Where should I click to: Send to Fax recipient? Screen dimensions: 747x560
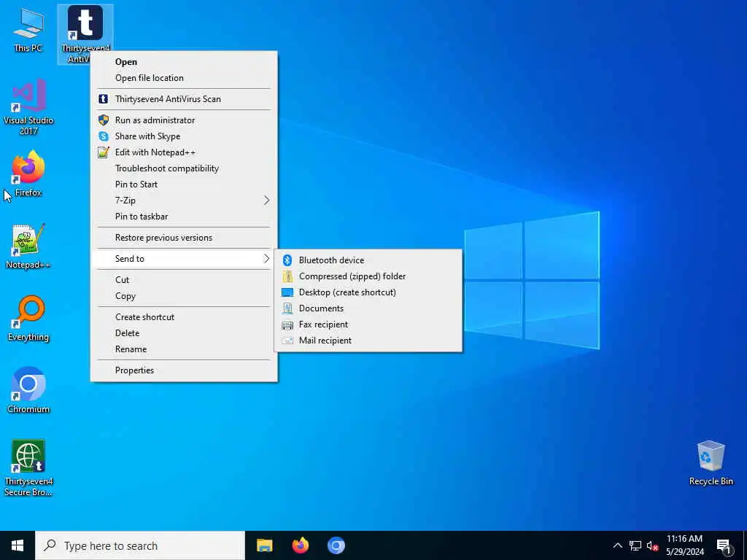coord(368,324)
